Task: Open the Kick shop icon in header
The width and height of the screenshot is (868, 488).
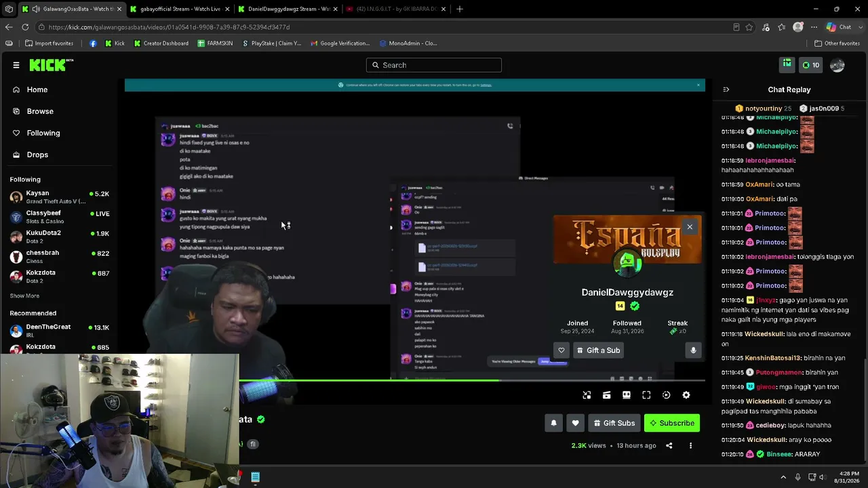Action: coord(787,64)
